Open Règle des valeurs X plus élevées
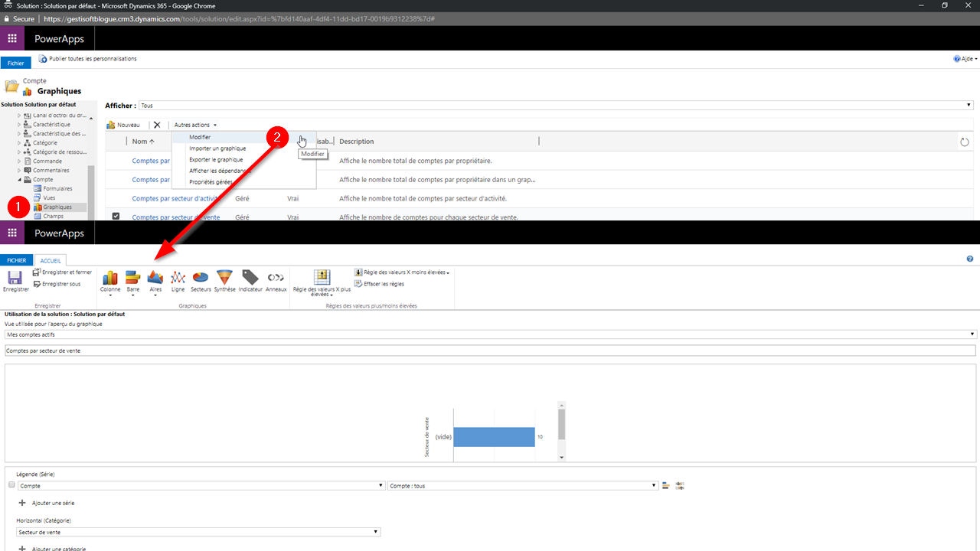 pyautogui.click(x=322, y=282)
